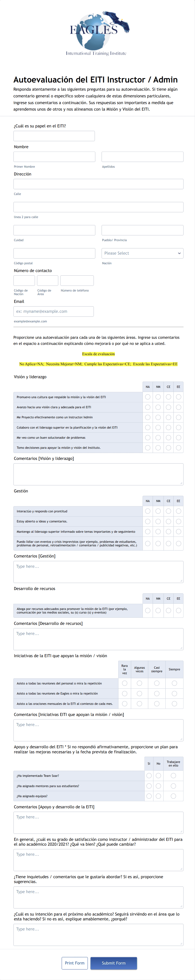Click the Submit Form button
This screenshot has width=195, height=980.
[114, 963]
